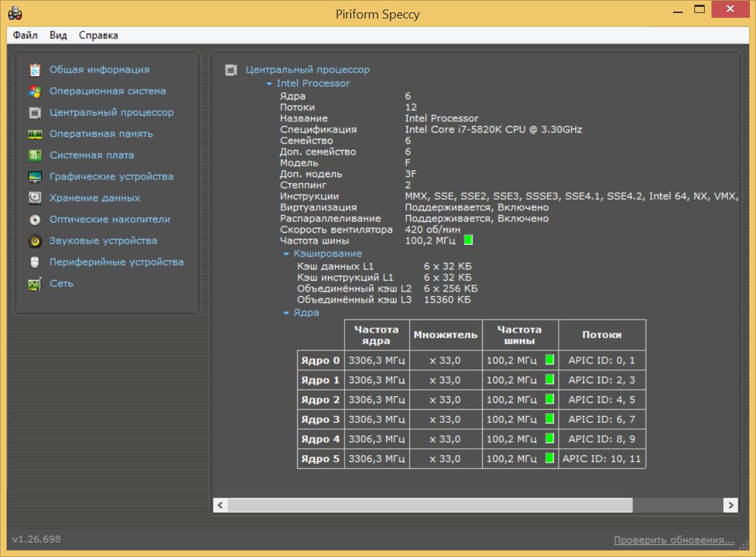Click green bus speed indicator in Ядро 3 row
The width and height of the screenshot is (756, 557).
pos(549,419)
